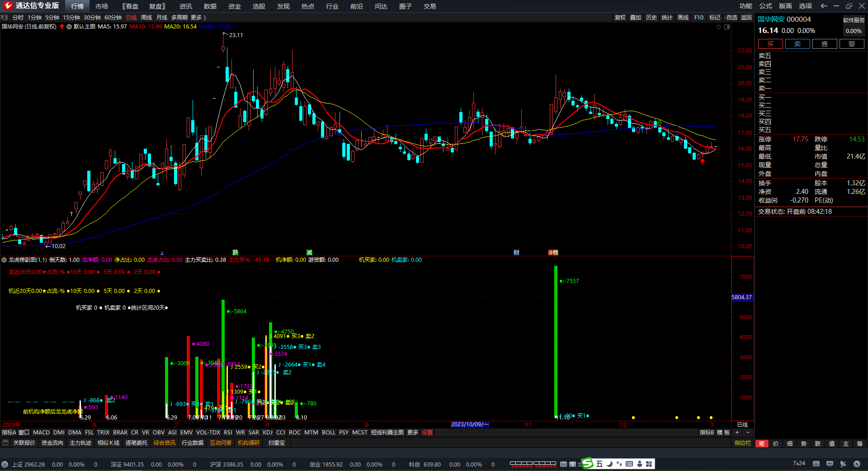Expand the status bar index arrow

pyautogui.click(x=5, y=464)
